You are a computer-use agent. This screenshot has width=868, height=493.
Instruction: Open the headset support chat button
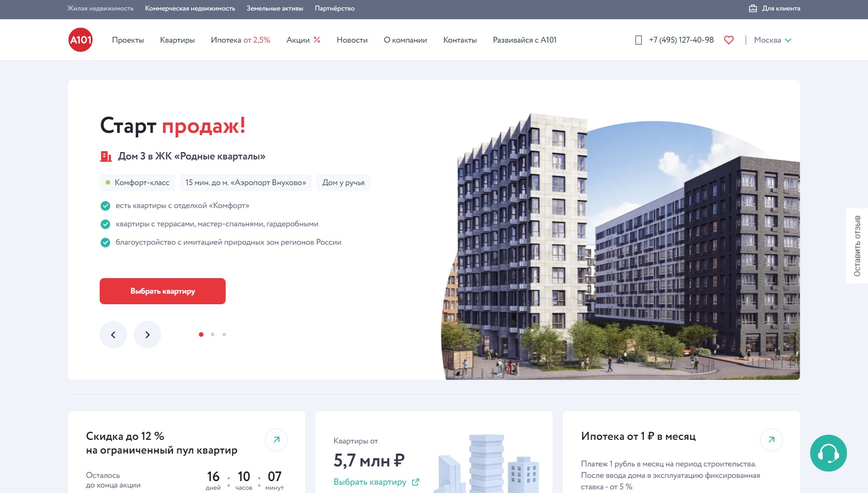[828, 453]
